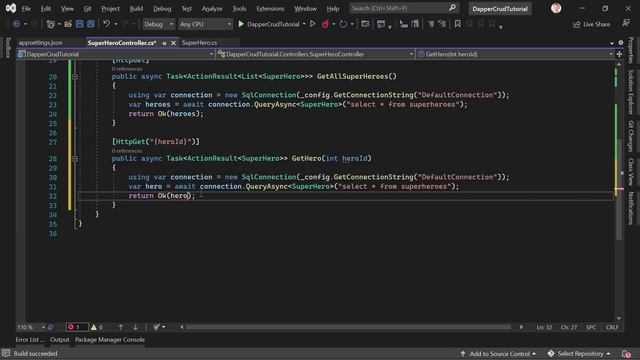Click Start Without Debugging outline play icon
640x360 pixels.
[x=313, y=24]
